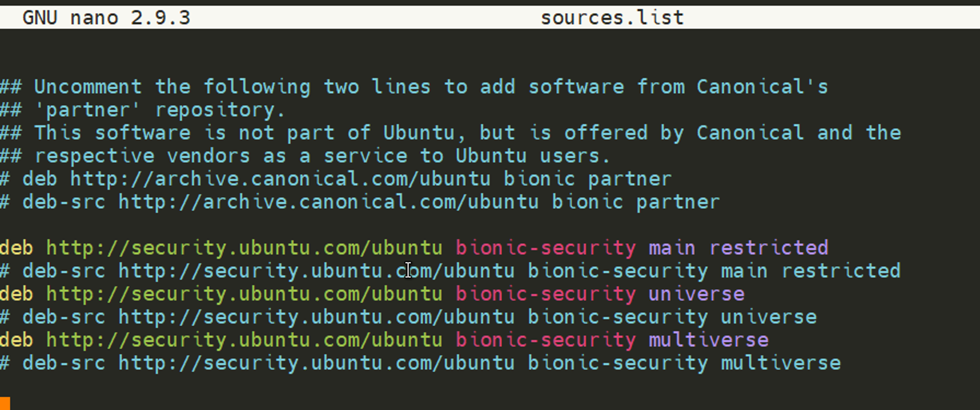
Task: Click the purple 'main' word on active deb line
Action: click(x=672, y=248)
